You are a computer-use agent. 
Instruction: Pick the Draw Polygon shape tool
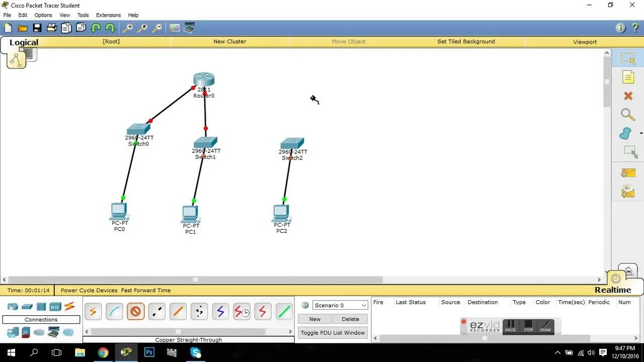(625, 133)
